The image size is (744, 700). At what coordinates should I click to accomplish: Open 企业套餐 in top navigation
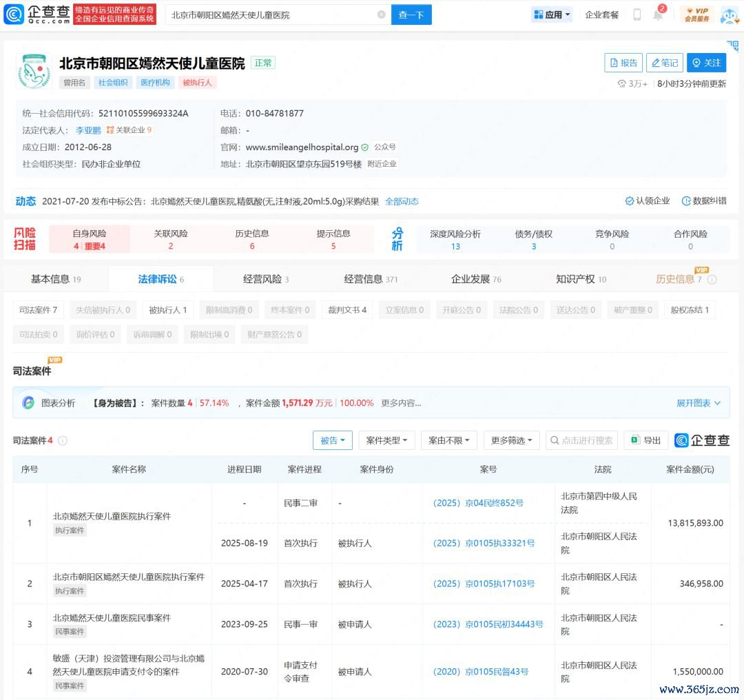[601, 14]
